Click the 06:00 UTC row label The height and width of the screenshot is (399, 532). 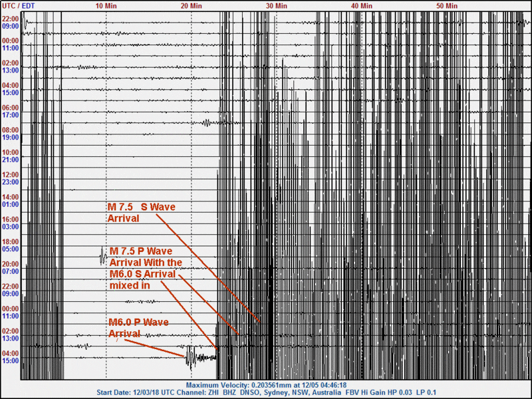point(11,108)
